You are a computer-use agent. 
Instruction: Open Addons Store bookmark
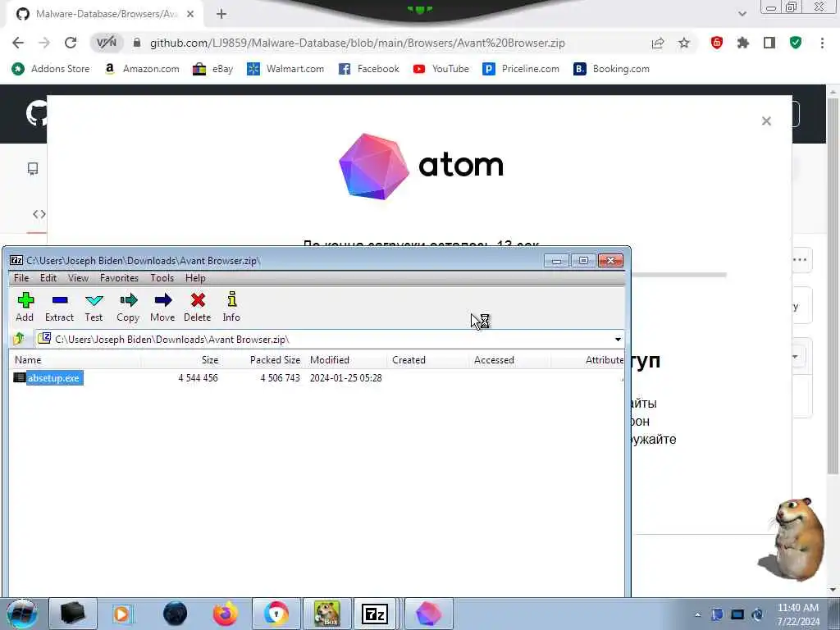(51, 69)
